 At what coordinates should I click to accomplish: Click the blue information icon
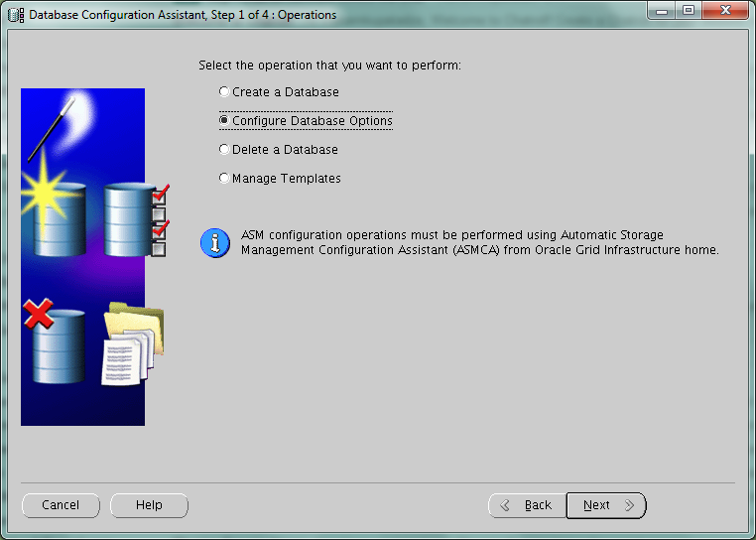tap(215, 243)
